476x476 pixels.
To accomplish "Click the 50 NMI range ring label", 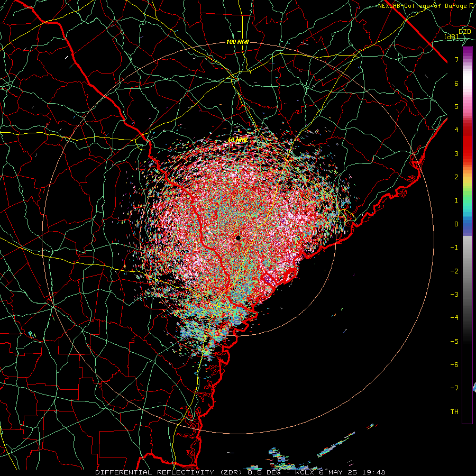I will pyautogui.click(x=237, y=140).
